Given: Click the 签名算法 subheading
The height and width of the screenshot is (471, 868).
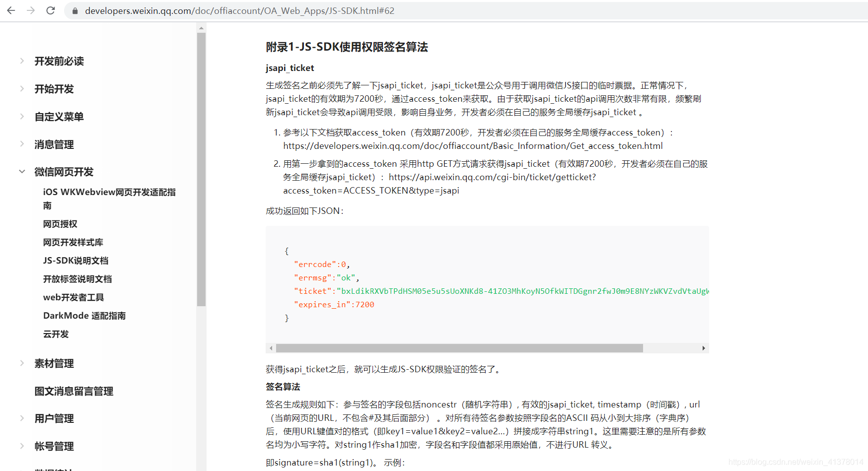Looking at the screenshot, I should 283,387.
